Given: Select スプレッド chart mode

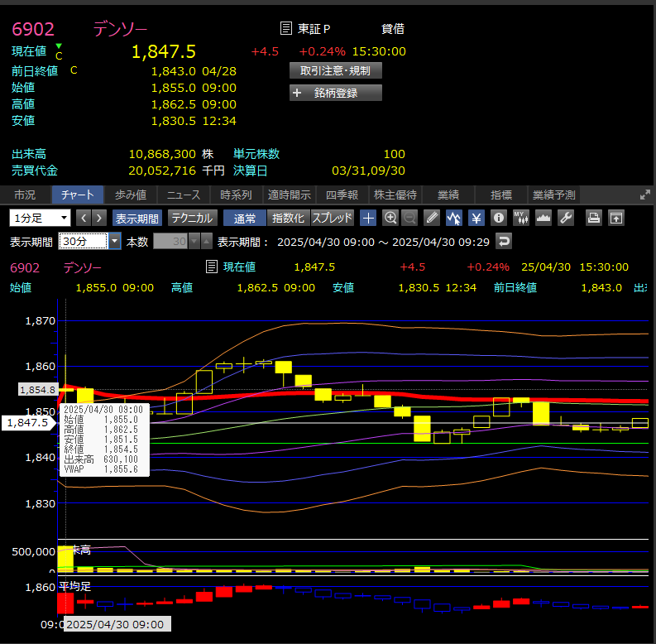Looking at the screenshot, I should 333,219.
